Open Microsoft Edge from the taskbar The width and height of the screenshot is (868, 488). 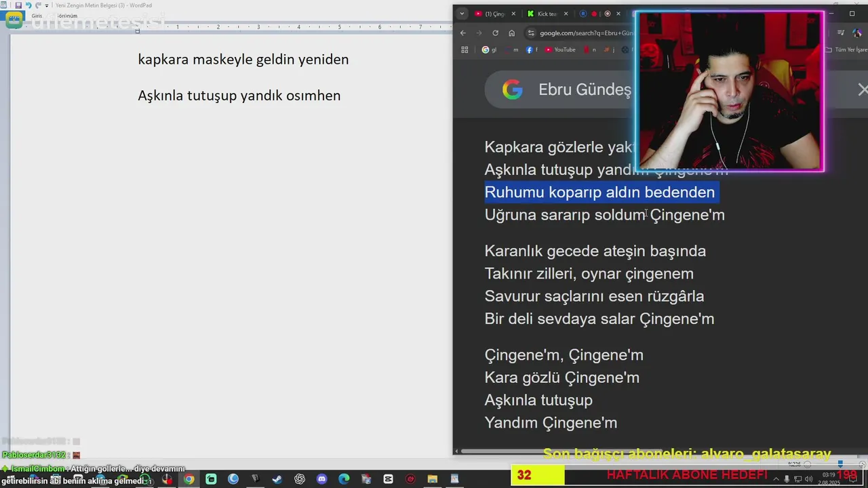point(344,479)
